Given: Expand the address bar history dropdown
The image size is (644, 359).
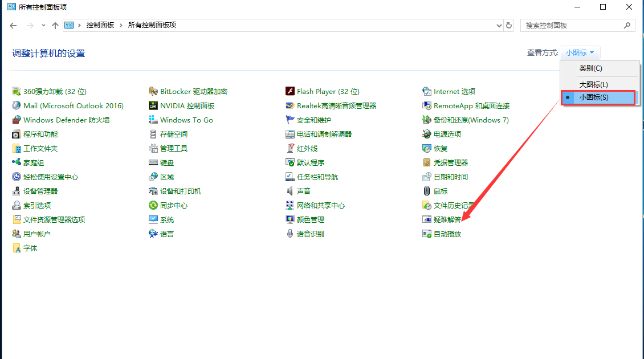Looking at the screenshot, I should coord(499,26).
